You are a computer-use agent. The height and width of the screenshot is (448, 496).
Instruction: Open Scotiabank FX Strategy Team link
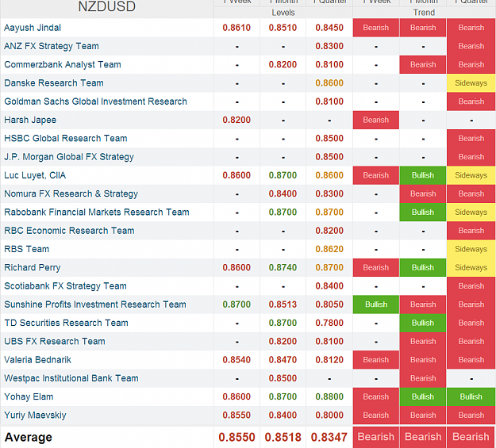[65, 285]
